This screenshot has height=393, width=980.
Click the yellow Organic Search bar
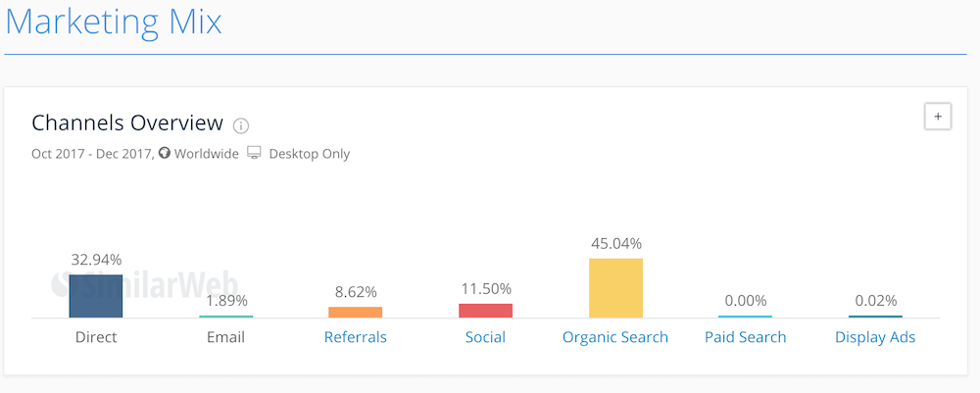pos(615,288)
